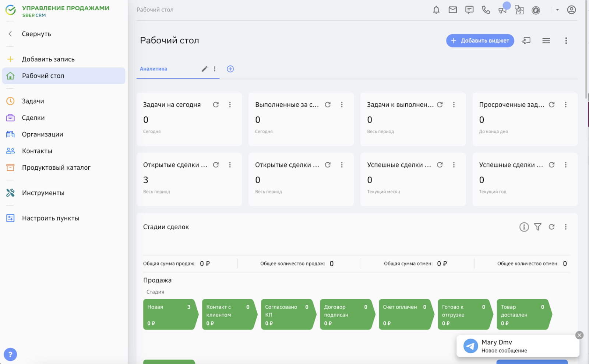Click Добавить запись in the sidebar
Screen dimensions: 589x364
(x=48, y=59)
